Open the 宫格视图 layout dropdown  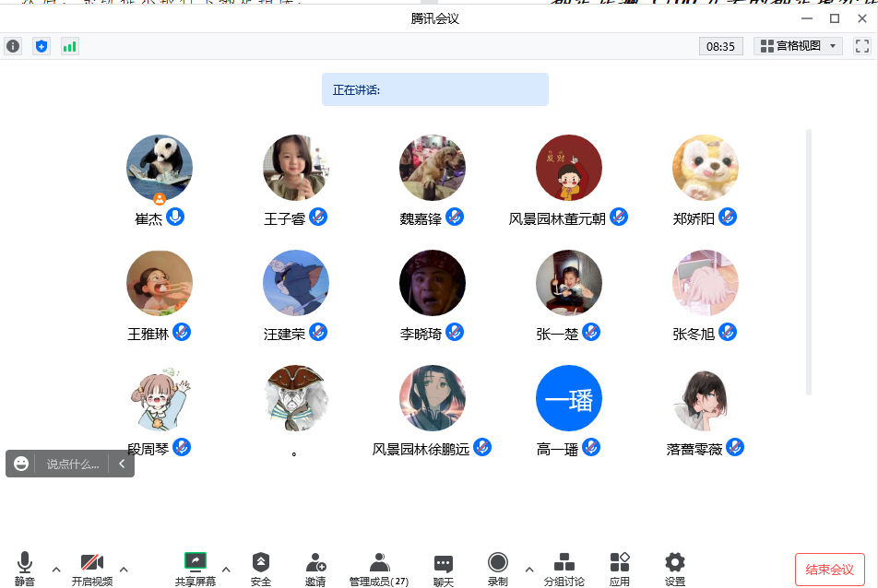tap(798, 46)
